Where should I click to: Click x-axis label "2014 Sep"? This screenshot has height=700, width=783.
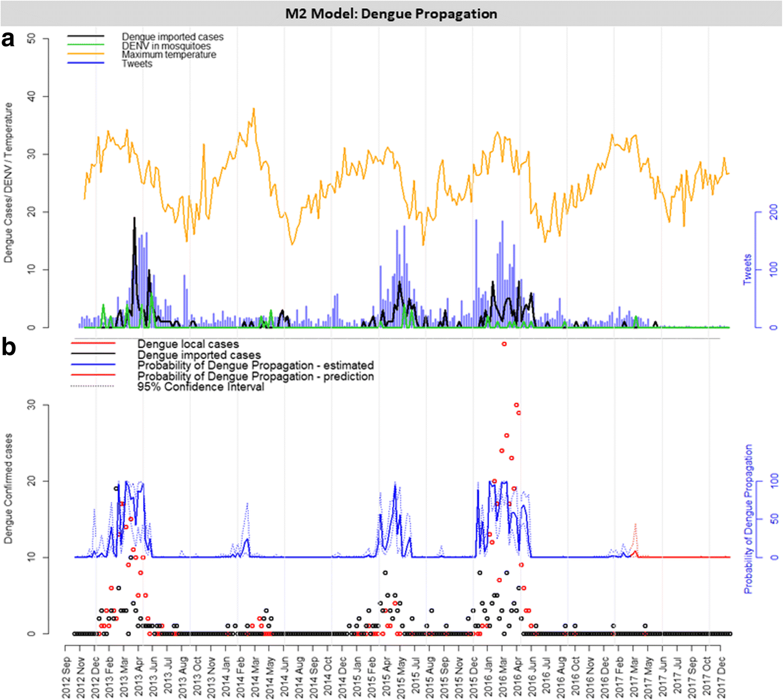click(x=313, y=678)
